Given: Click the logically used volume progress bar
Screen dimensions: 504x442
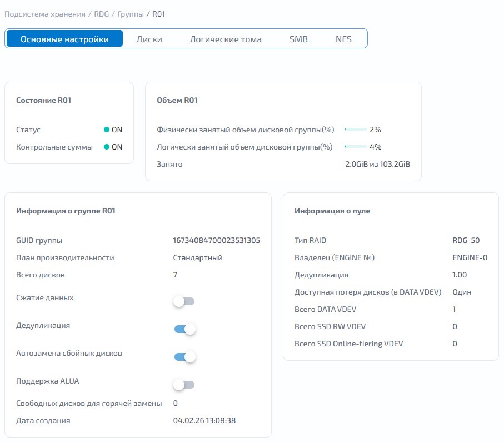Looking at the screenshot, I should pos(356,147).
